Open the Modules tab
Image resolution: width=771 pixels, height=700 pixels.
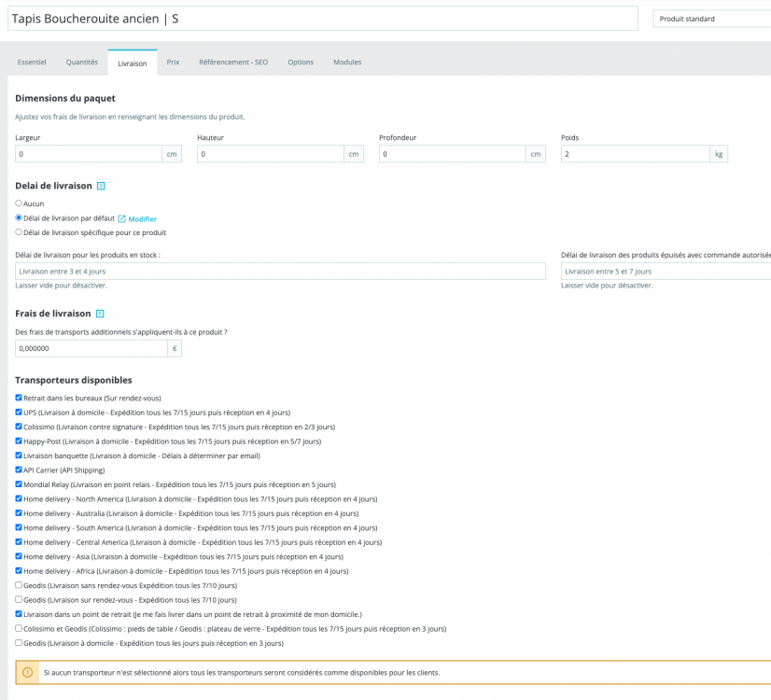347,63
